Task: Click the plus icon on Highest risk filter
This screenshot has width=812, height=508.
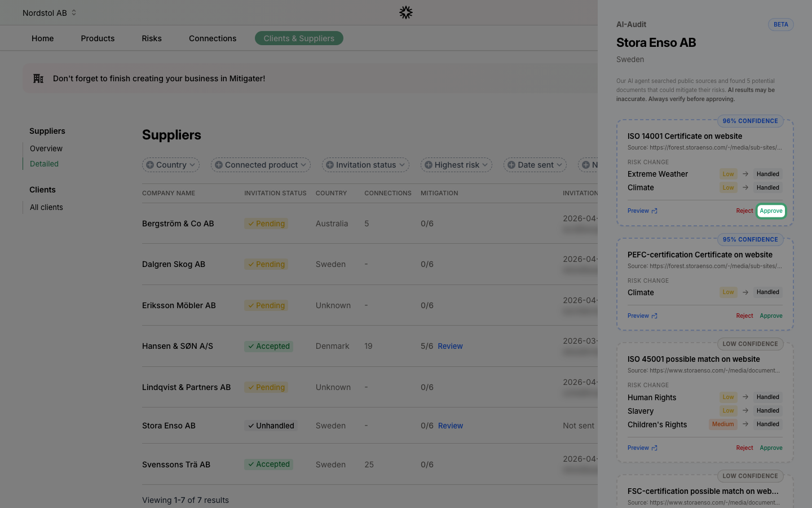Action: coord(429,165)
